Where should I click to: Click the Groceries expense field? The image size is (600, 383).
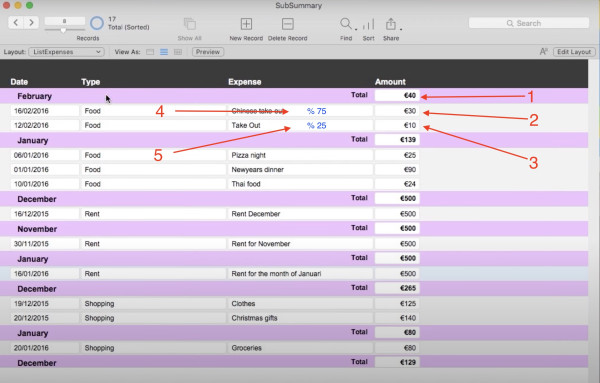(300, 348)
